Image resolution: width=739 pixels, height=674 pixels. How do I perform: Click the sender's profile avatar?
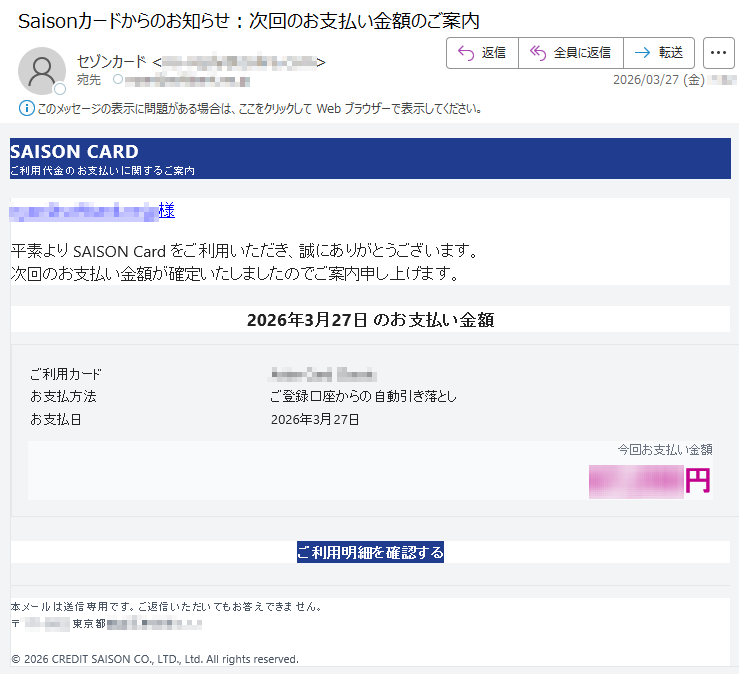tap(42, 70)
